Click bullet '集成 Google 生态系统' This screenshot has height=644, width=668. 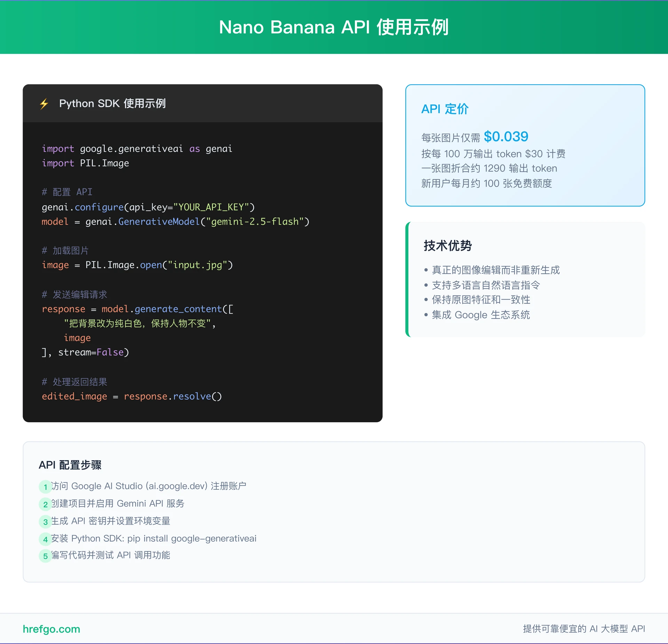click(x=480, y=315)
